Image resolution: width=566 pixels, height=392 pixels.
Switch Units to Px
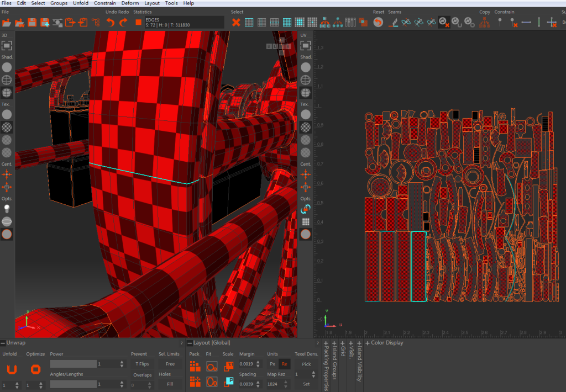(x=272, y=364)
